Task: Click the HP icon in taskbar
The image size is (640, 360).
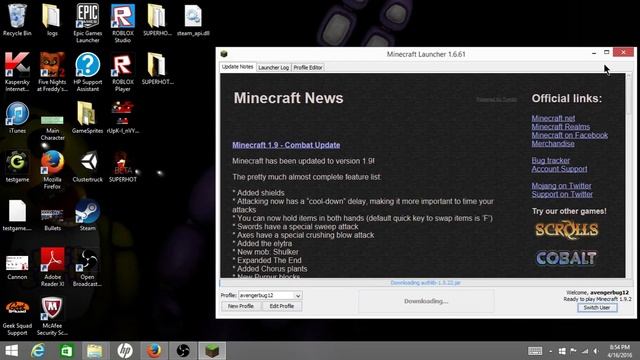Action: click(125, 351)
